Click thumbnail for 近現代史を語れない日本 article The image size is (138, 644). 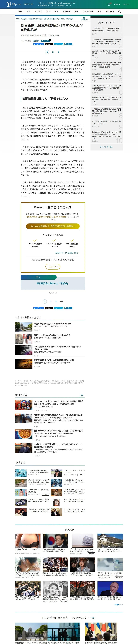pyautogui.click(x=24, y=339)
